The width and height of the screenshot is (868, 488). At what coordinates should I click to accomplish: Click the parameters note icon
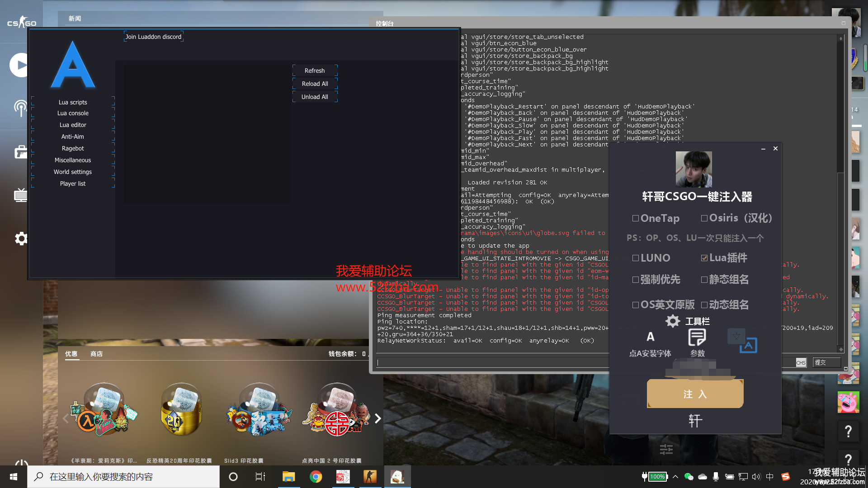(x=697, y=338)
